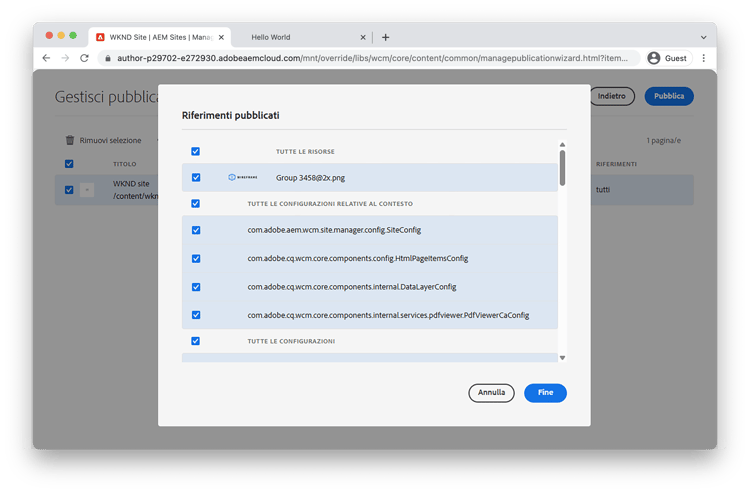This screenshot has height=493, width=750.
Task: Uncheck the HtmlPageItemsConfig checkbox
Action: (196, 259)
